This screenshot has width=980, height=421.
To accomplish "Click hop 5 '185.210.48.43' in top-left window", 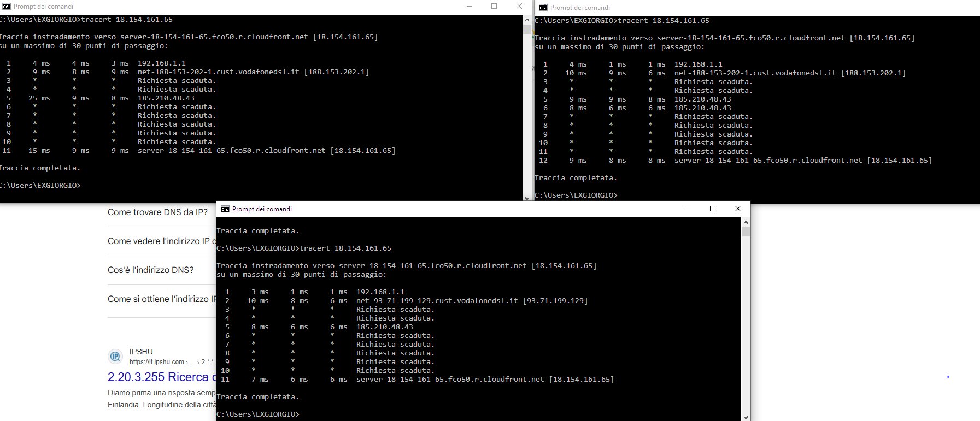I will click(x=166, y=98).
